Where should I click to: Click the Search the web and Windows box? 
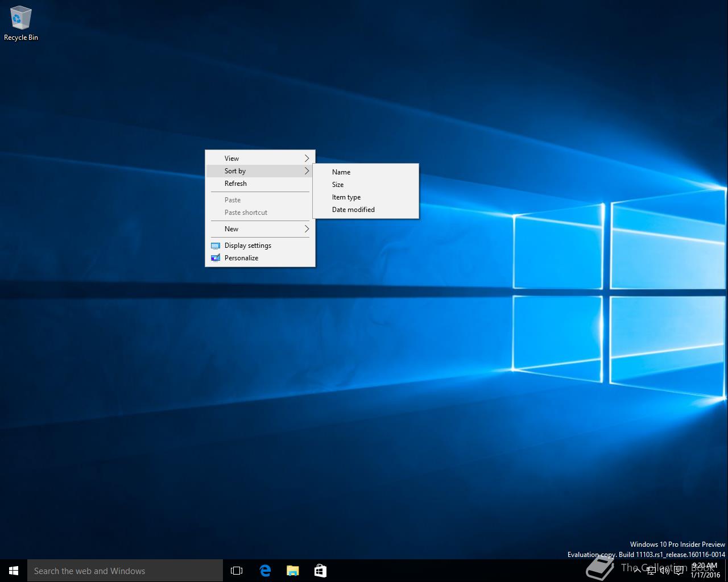pyautogui.click(x=125, y=571)
